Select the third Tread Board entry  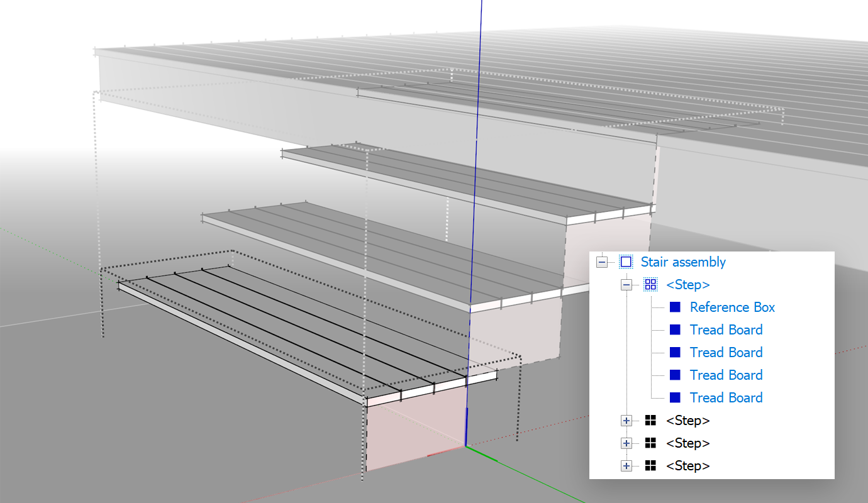click(x=726, y=375)
